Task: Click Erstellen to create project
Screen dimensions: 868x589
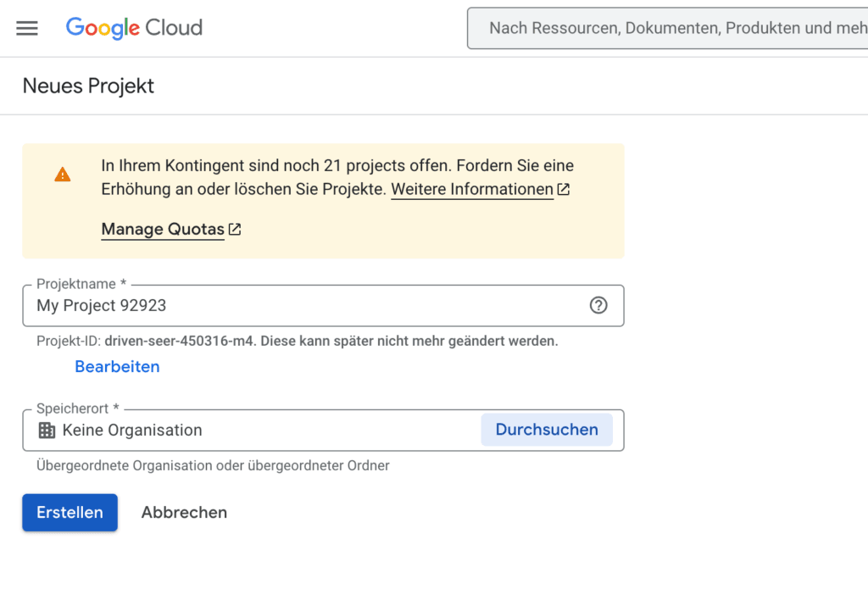Action: (x=70, y=513)
